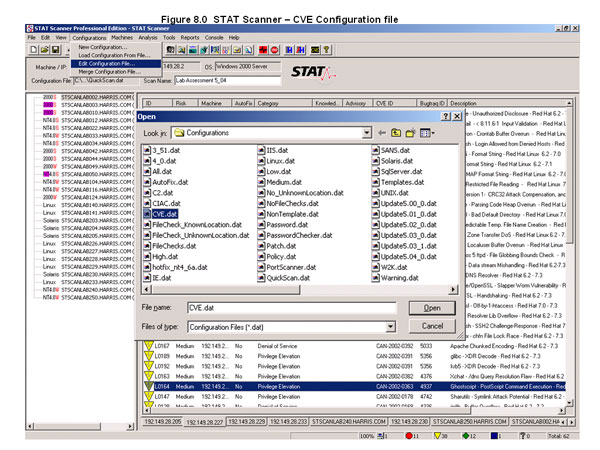Click the file icon beside AutoFix.dat

[147, 182]
